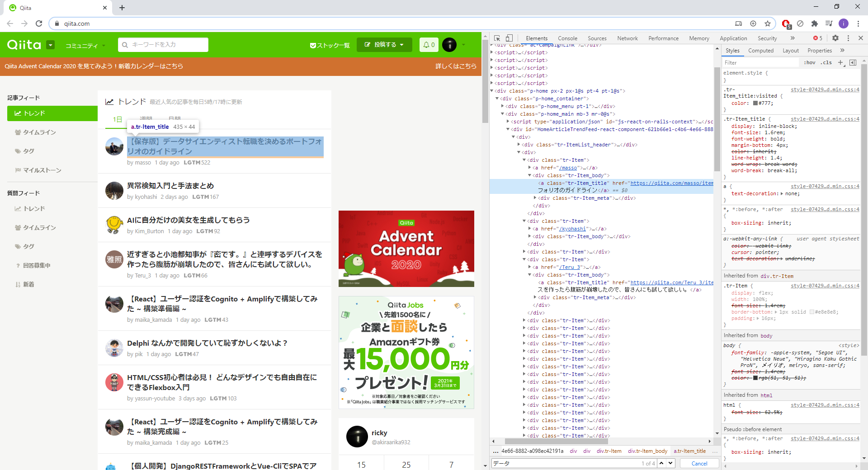Select the inspect element tool in DevTools

[497, 38]
